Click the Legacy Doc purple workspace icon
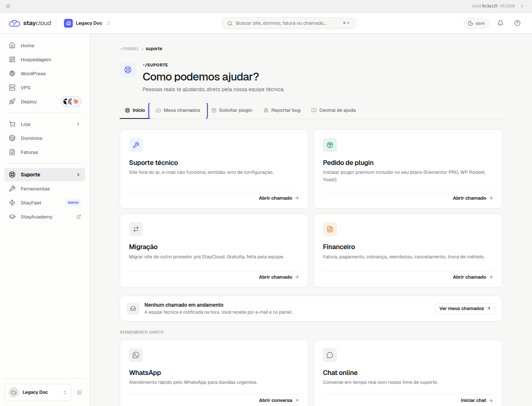Screen dimensions: 532x406 [68, 23]
